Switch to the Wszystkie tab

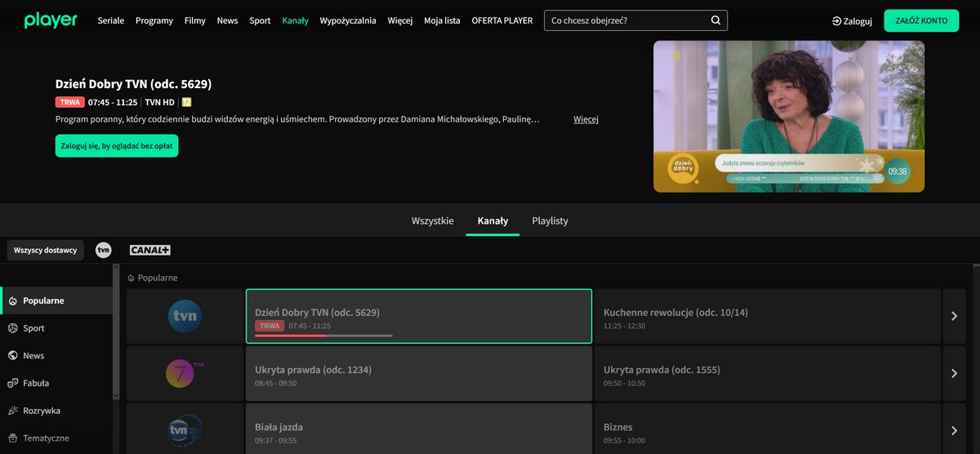click(433, 220)
